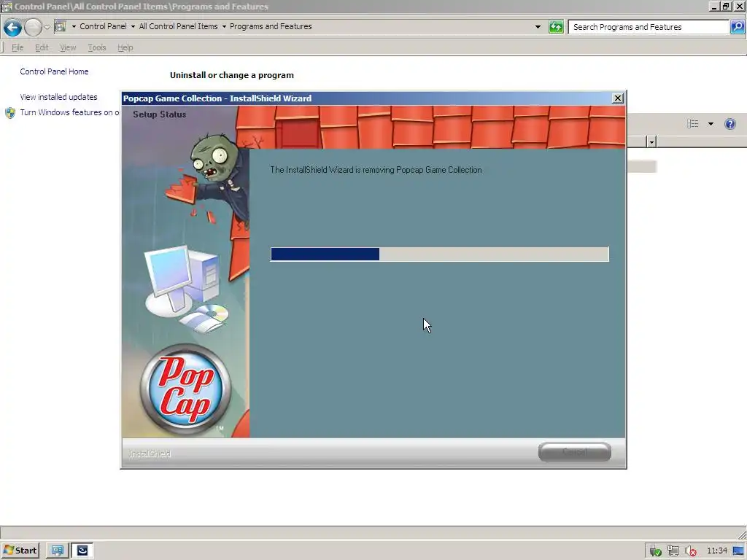Click the green Refresh icon
747x560 pixels.
click(x=555, y=27)
